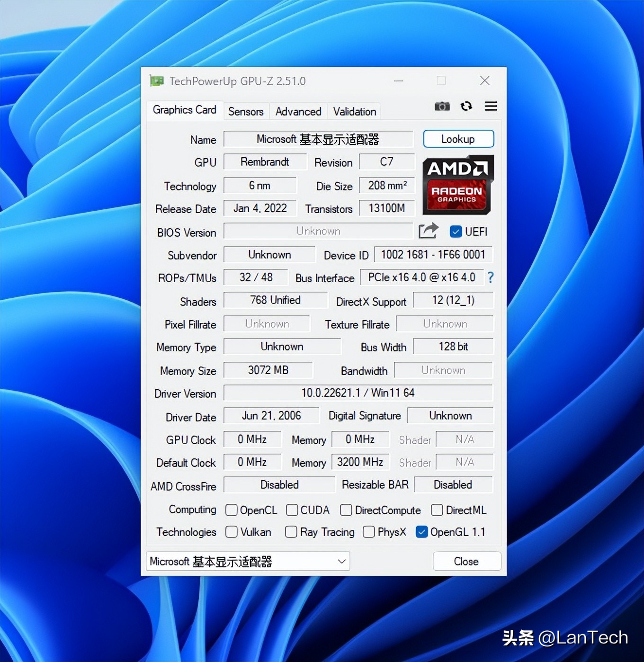
Task: Click the AMD CrossFire field Disabled
Action: tap(279, 485)
